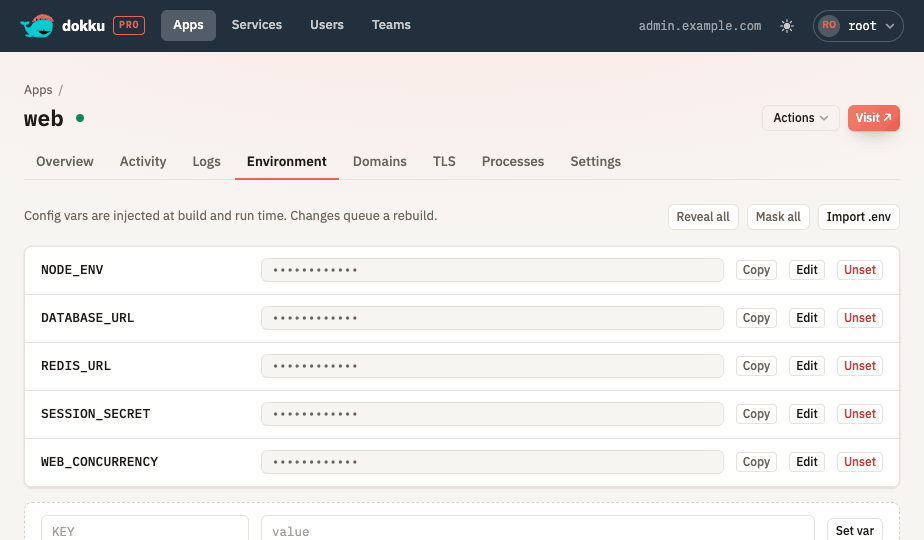The height and width of the screenshot is (540, 924).
Task: Switch to the Logs tab
Action: pos(206,162)
